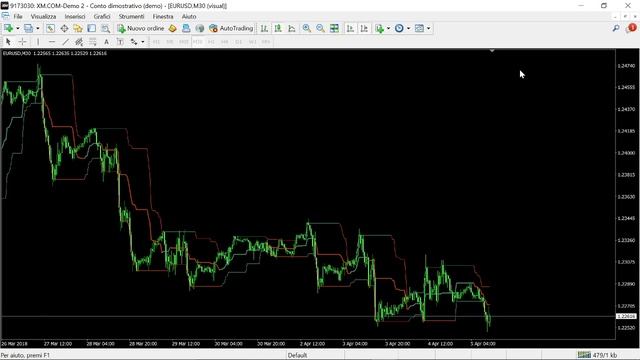Screen dimensions: 640x360
Task: Select the text label T tool
Action: 120,42
